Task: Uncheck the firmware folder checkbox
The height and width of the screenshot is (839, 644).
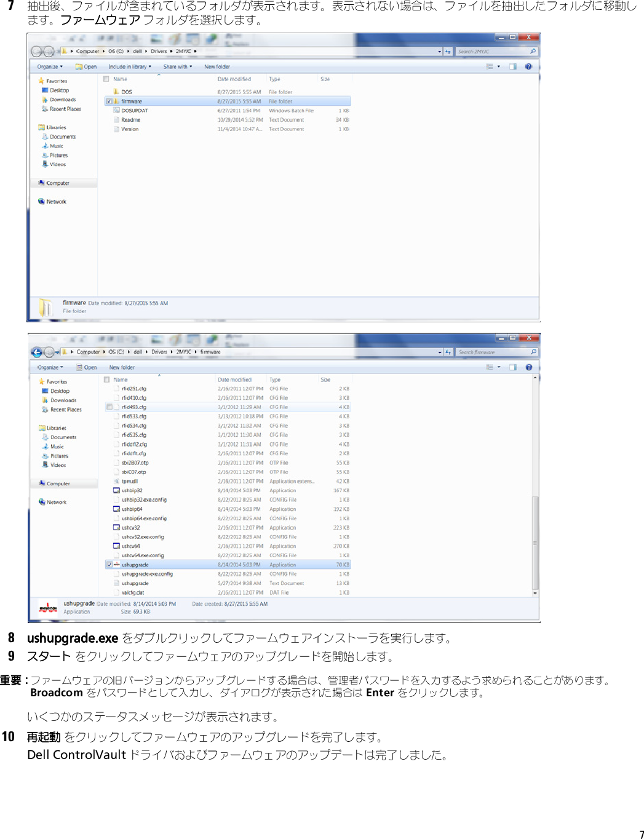Action: click(108, 101)
